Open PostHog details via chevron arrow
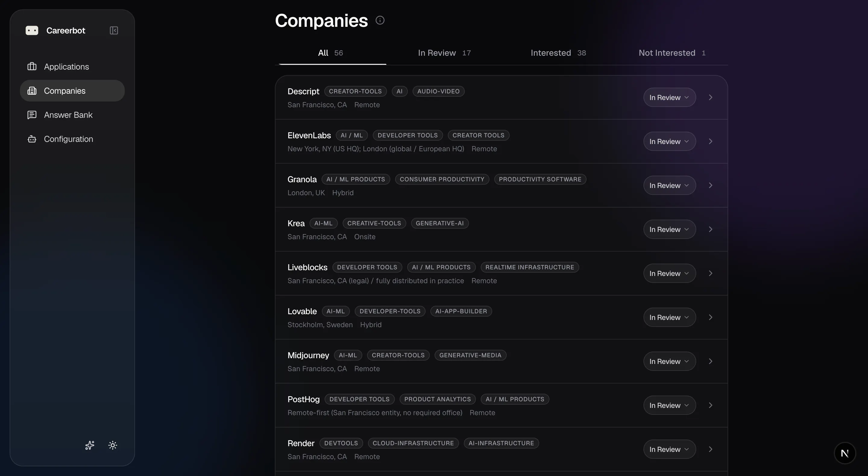Image resolution: width=868 pixels, height=476 pixels. pyautogui.click(x=711, y=405)
